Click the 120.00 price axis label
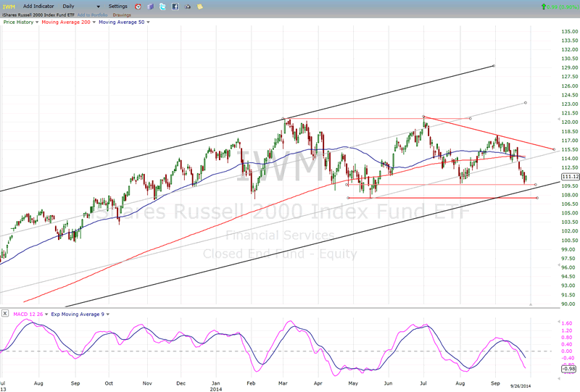580x392 pixels. click(x=570, y=122)
